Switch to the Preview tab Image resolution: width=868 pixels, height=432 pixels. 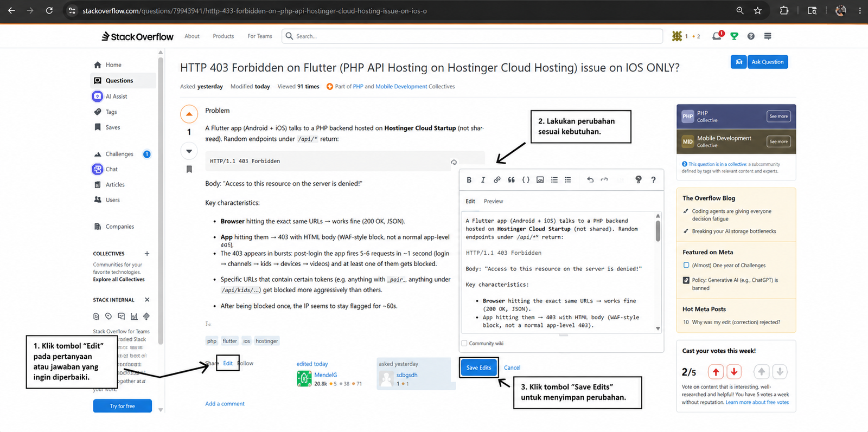(493, 201)
